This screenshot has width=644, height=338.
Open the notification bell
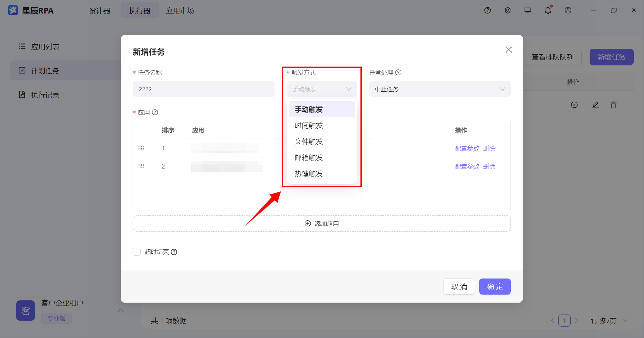(x=547, y=10)
